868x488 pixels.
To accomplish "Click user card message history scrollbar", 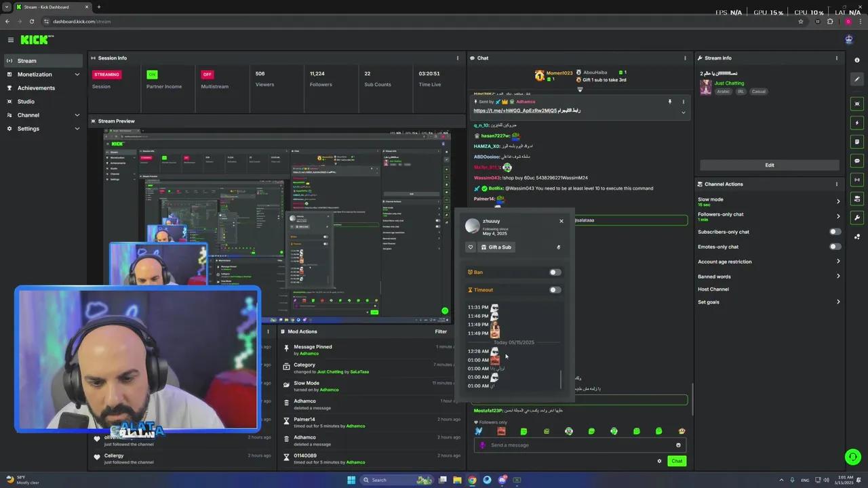I will [561, 380].
